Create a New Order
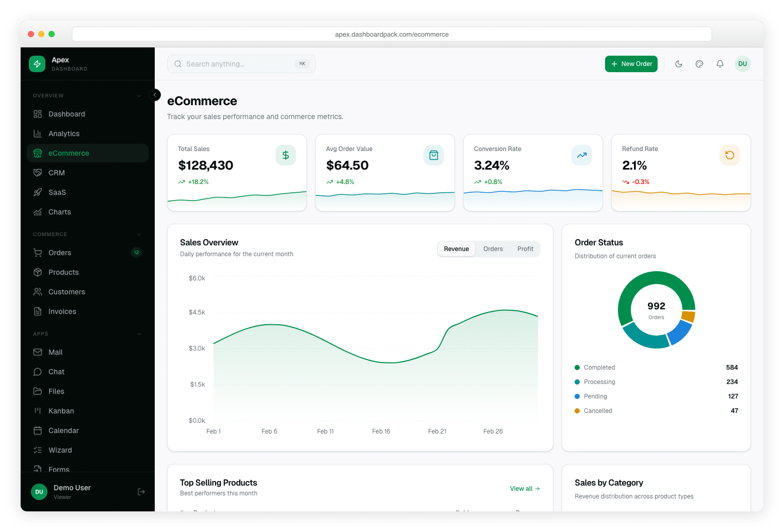784x532 pixels. [x=631, y=63]
